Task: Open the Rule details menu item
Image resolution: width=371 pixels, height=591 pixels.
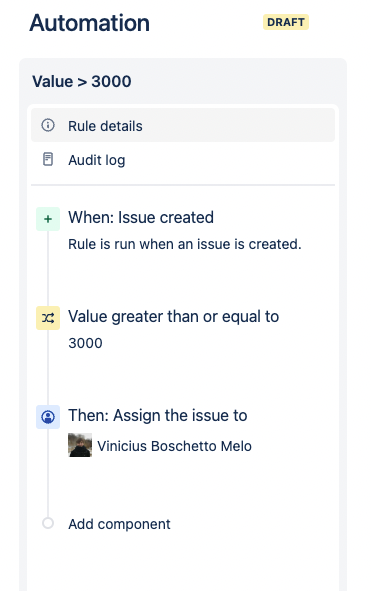Action: (x=183, y=125)
